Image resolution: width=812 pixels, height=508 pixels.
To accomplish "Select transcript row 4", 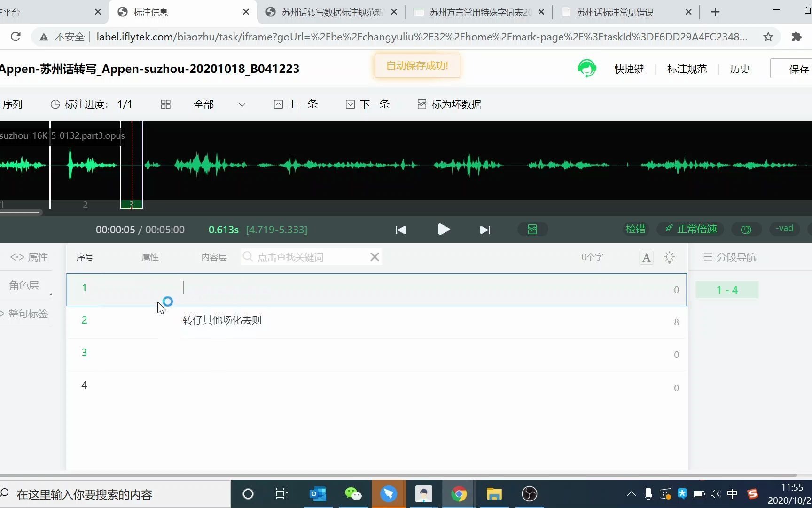I will pos(376,387).
